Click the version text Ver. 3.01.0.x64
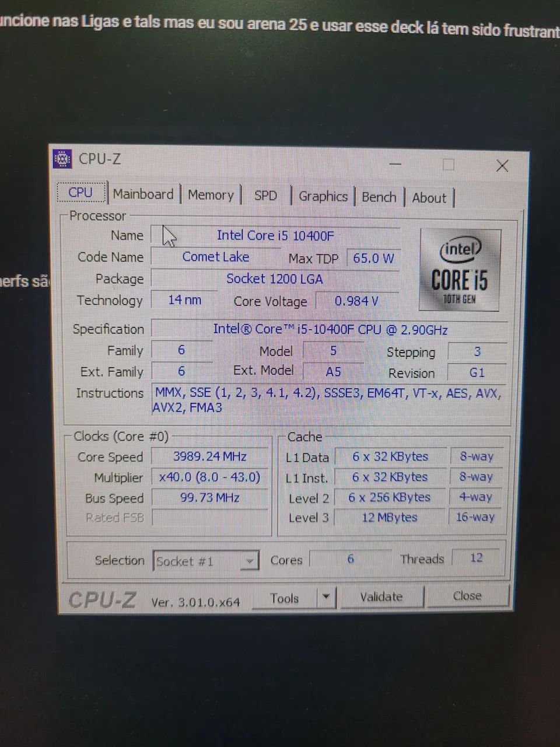Screen dimensions: 560x747 click(x=196, y=602)
